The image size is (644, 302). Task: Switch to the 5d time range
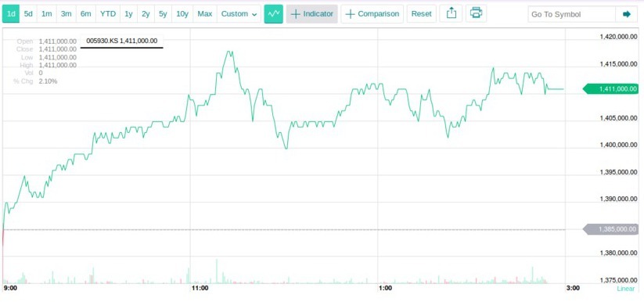tap(28, 14)
